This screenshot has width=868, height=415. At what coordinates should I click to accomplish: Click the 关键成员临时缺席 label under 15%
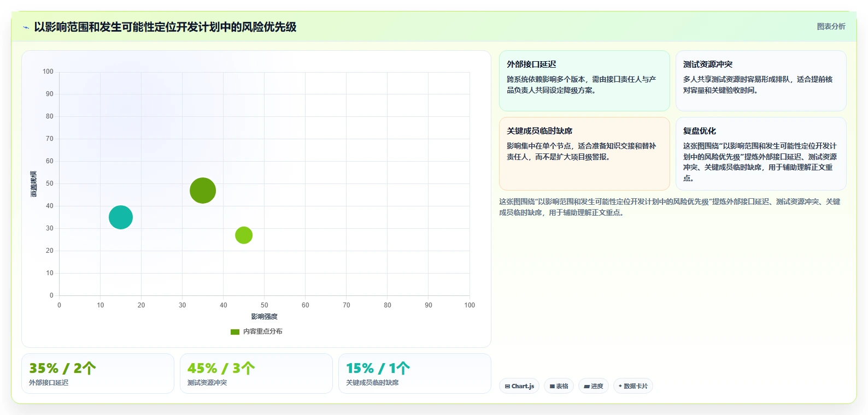click(372, 383)
